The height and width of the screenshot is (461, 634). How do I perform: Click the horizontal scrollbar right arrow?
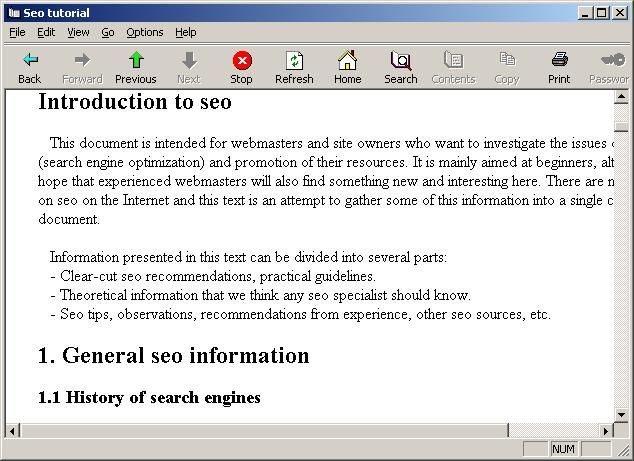coord(606,430)
